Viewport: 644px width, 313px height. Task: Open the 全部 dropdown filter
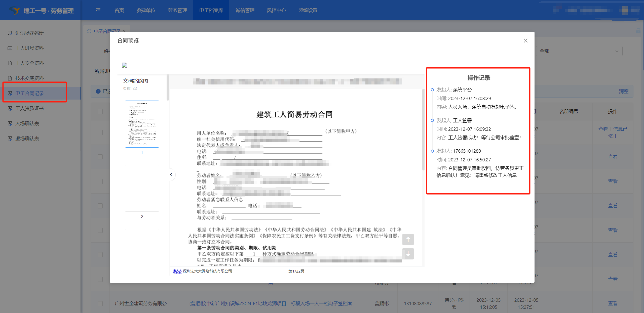[579, 51]
